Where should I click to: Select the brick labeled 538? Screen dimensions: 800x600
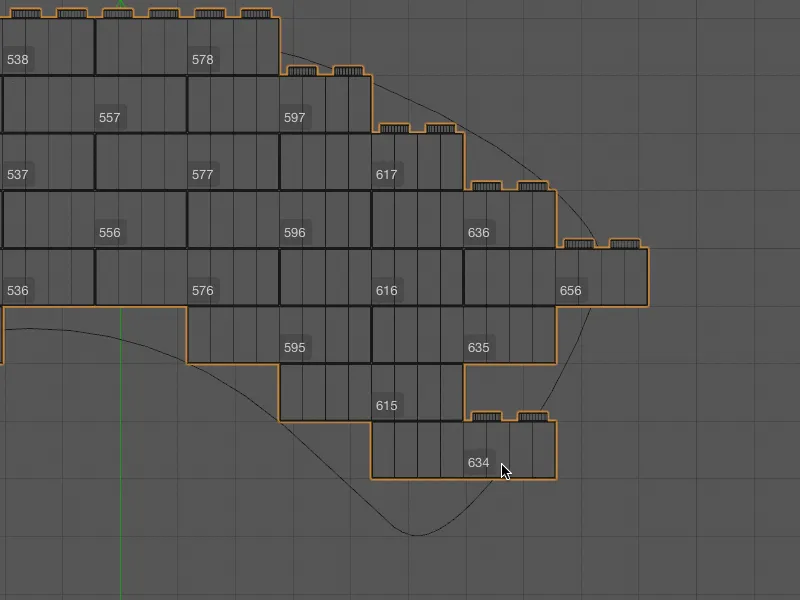tap(18, 60)
